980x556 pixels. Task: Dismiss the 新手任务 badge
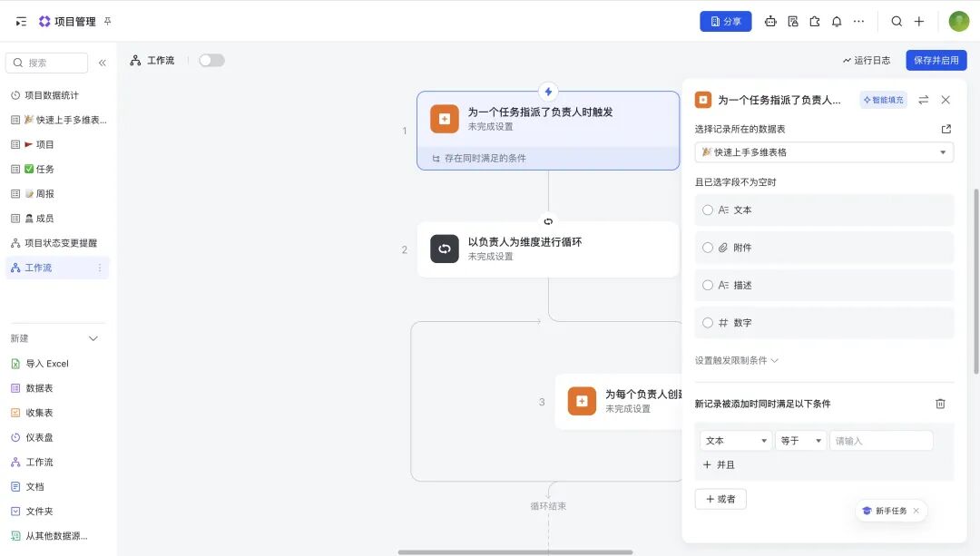pos(916,511)
